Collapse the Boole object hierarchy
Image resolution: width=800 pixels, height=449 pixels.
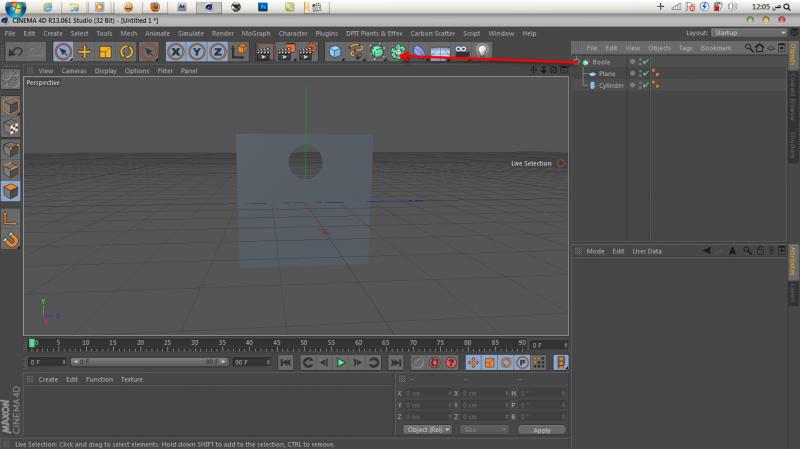pyautogui.click(x=579, y=62)
